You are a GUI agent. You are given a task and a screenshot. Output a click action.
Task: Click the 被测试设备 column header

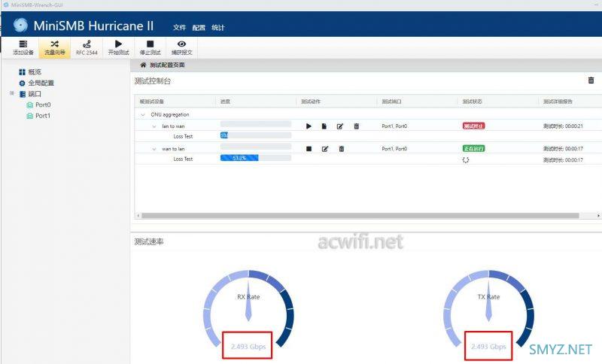[x=151, y=102]
